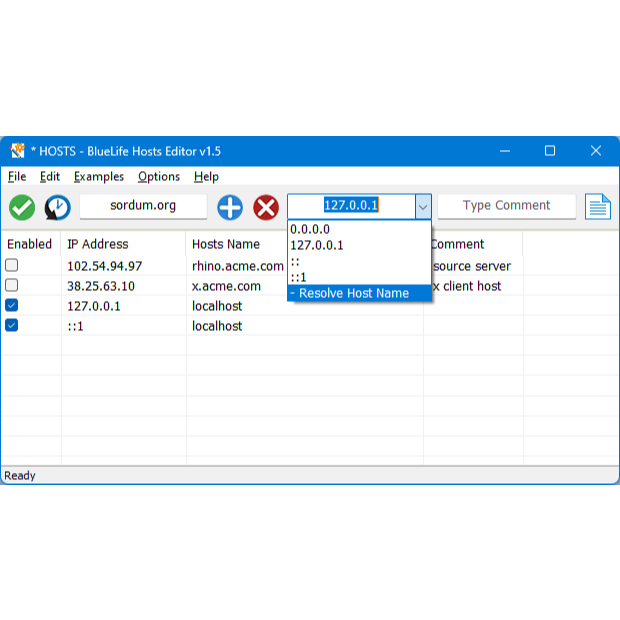
Task: Click the blue plus add entry icon
Action: [230, 207]
